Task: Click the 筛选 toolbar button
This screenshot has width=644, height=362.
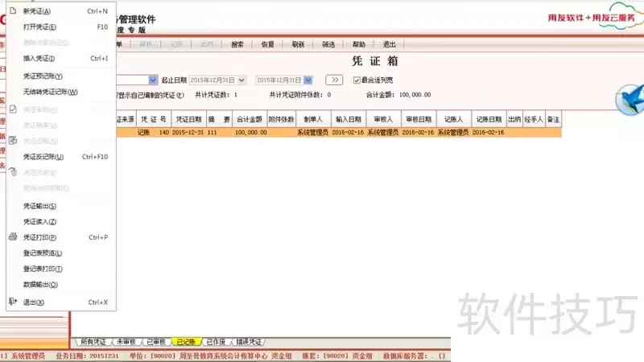Action: [x=328, y=44]
